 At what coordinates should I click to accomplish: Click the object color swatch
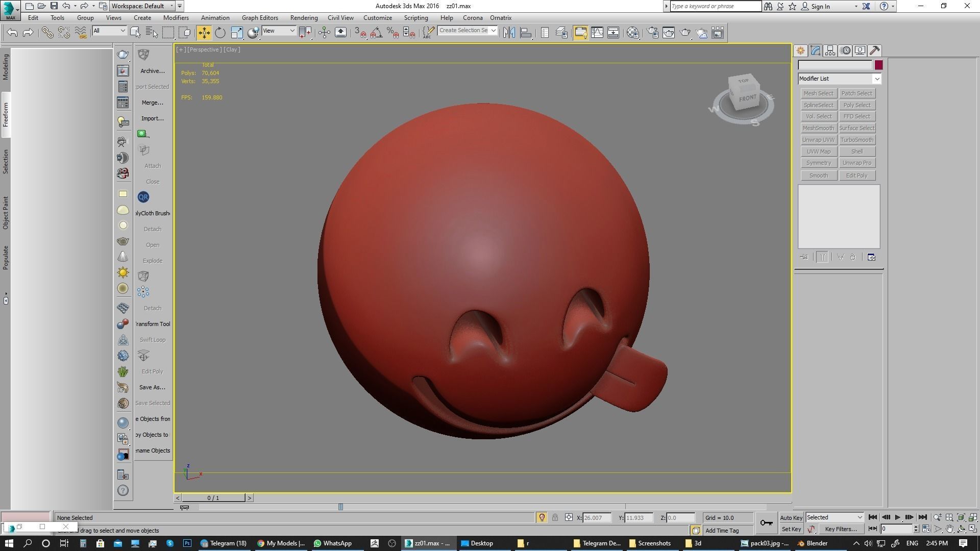pos(878,65)
